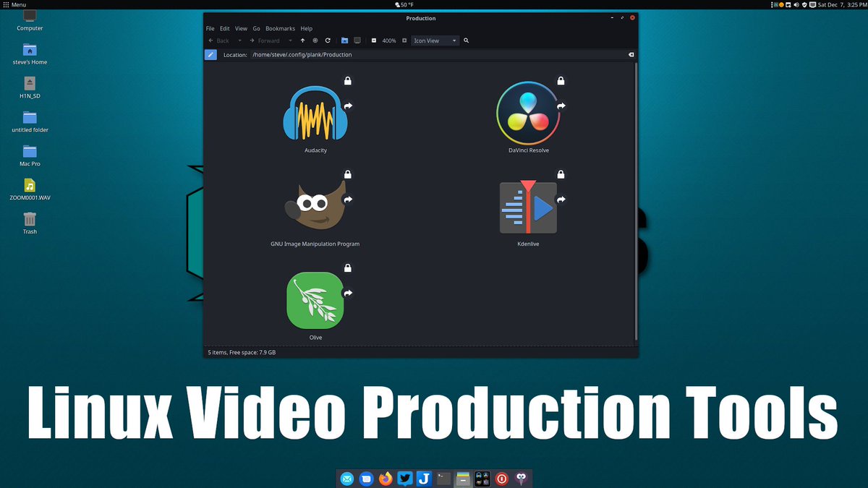The image size is (868, 488).
Task: Click the 50 °F weather indicator
Action: pyautogui.click(x=404, y=5)
